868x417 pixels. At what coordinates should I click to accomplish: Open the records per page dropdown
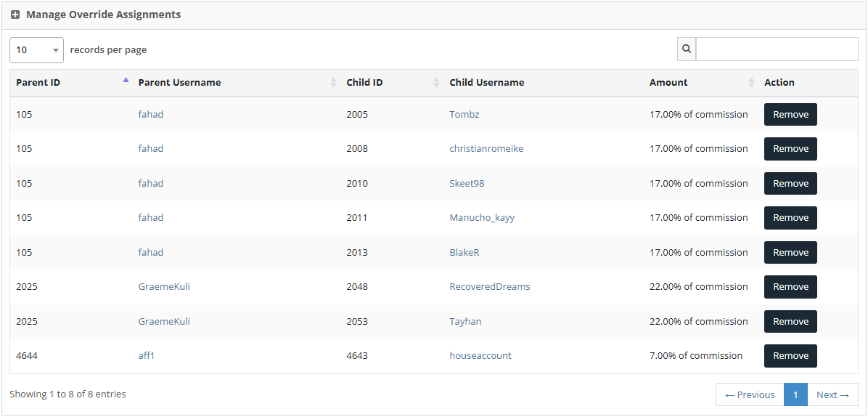click(x=36, y=50)
